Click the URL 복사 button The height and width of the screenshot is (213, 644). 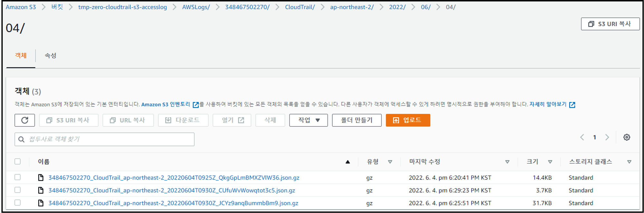tap(128, 120)
